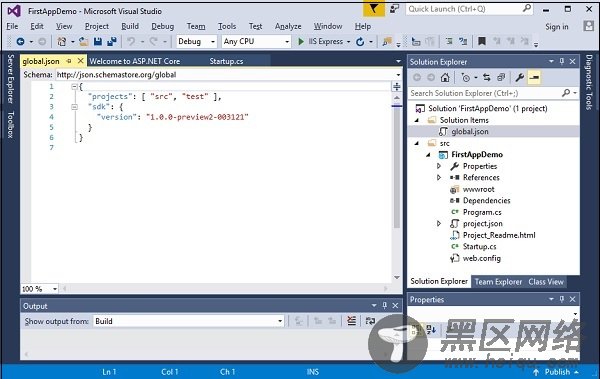Open the Debug menu
Viewport: 600px width, 379px height.
(x=163, y=26)
